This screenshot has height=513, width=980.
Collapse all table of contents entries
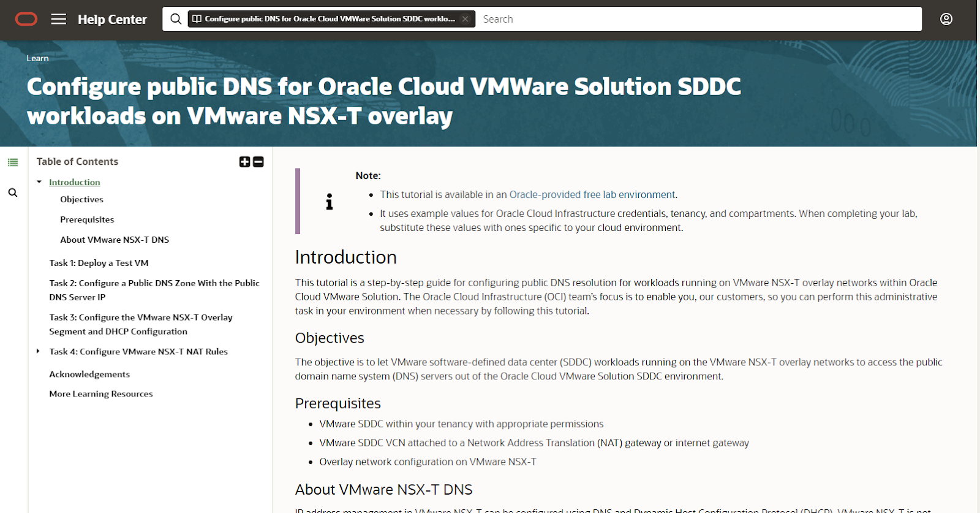[x=258, y=162]
